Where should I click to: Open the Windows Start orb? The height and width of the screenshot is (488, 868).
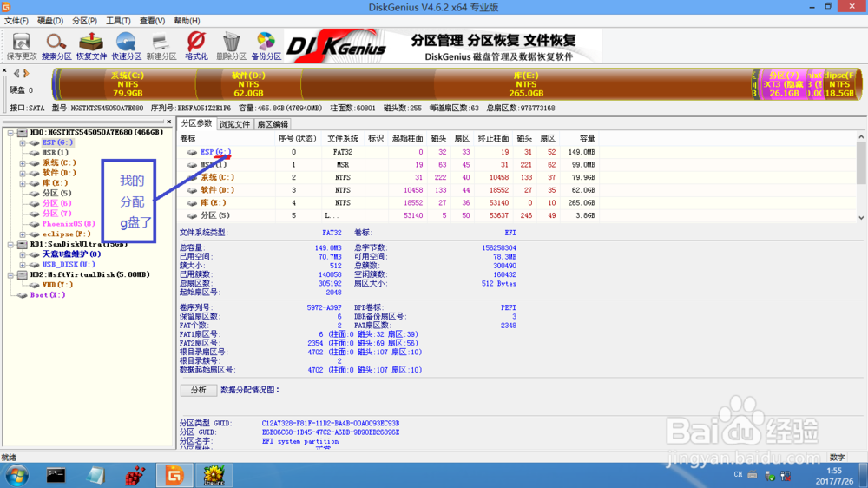click(x=16, y=476)
